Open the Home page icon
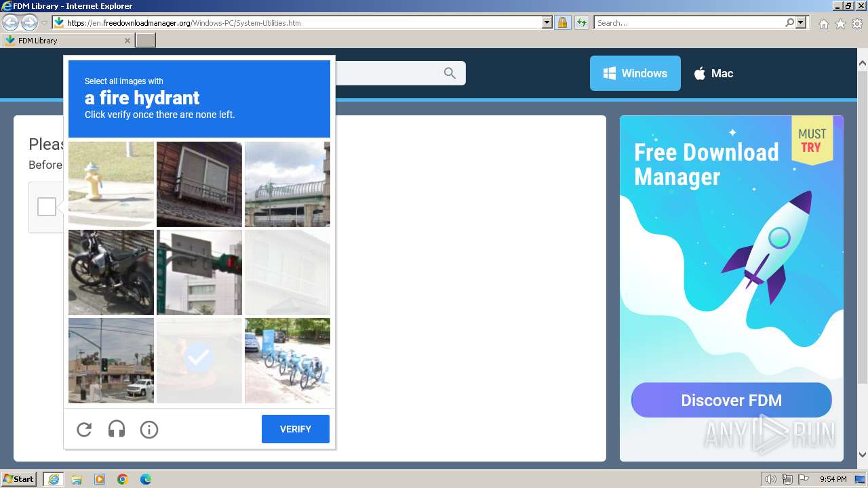This screenshot has height=488, width=868. click(x=823, y=24)
